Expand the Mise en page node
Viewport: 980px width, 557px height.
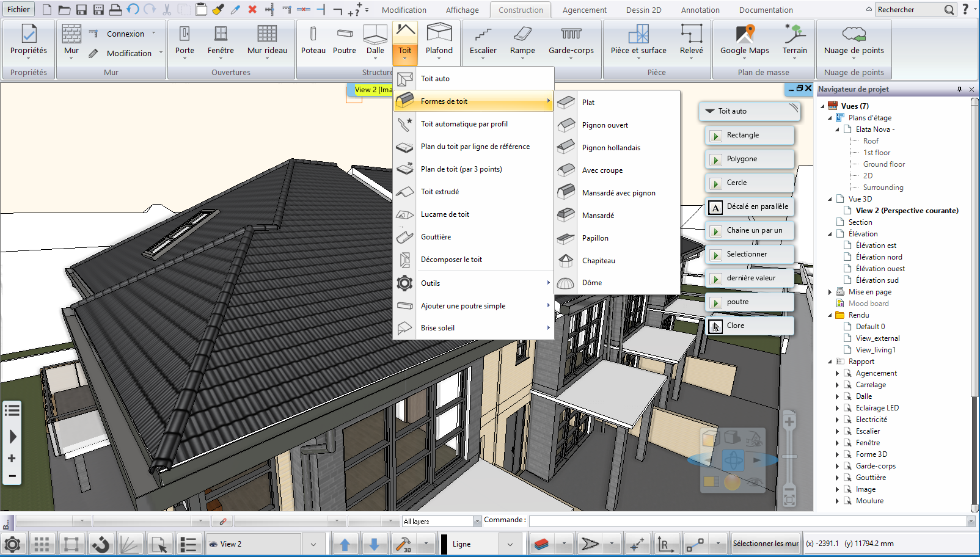(x=830, y=292)
